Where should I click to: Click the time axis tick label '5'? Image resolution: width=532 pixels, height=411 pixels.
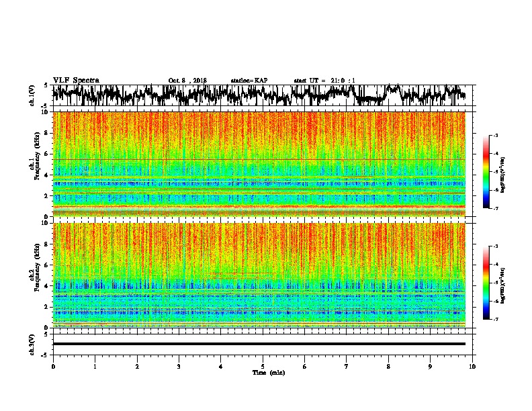point(263,367)
